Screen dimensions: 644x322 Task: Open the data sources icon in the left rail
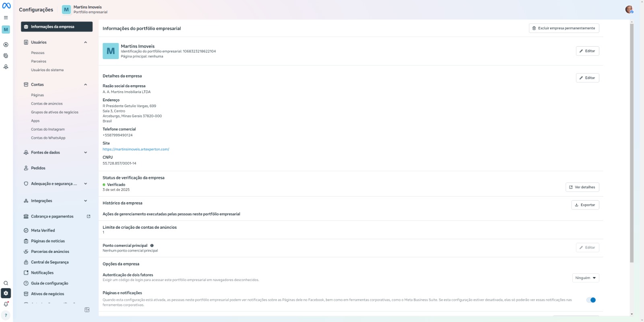[6, 67]
